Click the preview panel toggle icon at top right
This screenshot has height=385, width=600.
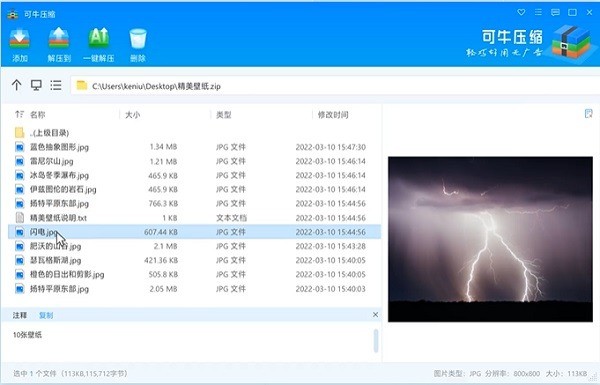[589, 114]
